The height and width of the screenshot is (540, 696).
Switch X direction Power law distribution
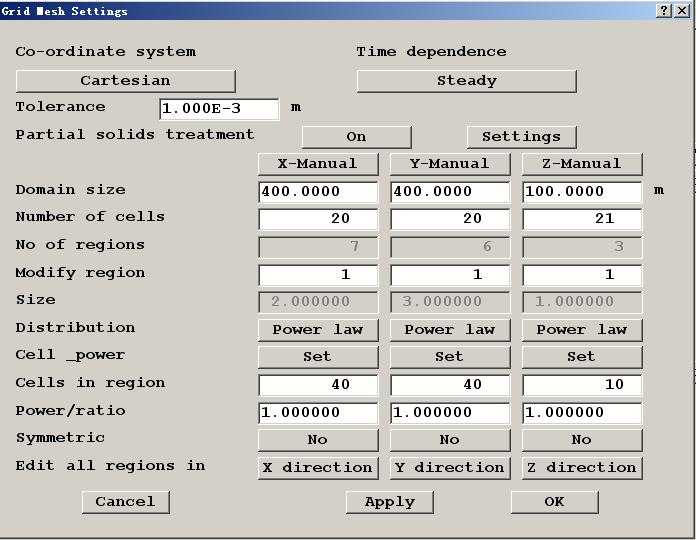318,329
